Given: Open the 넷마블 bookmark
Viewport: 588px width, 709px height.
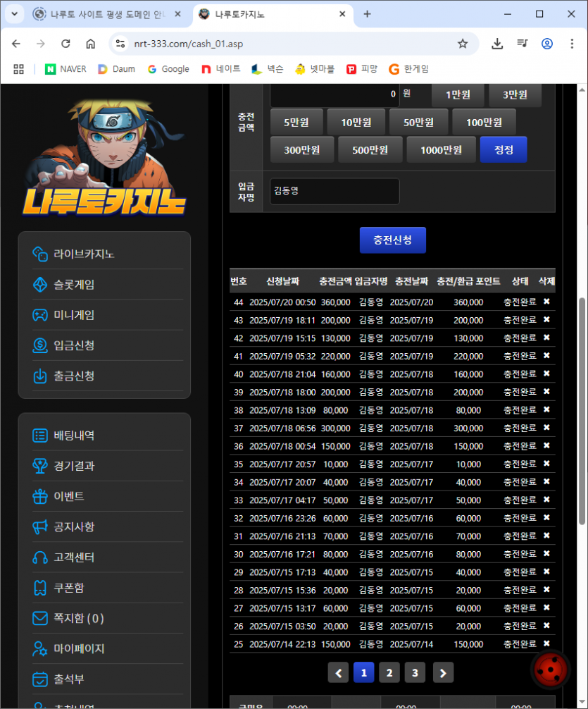Looking at the screenshot, I should tap(315, 69).
